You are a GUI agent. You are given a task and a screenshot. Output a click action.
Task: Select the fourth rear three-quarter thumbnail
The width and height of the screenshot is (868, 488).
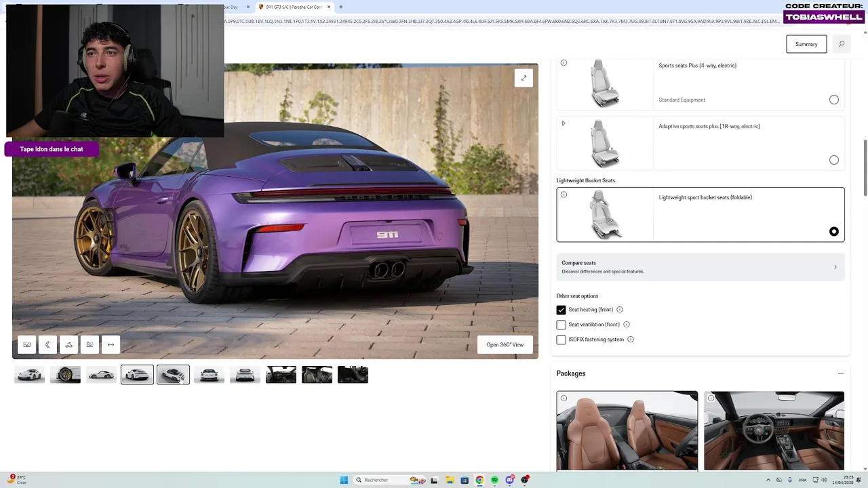click(x=137, y=375)
